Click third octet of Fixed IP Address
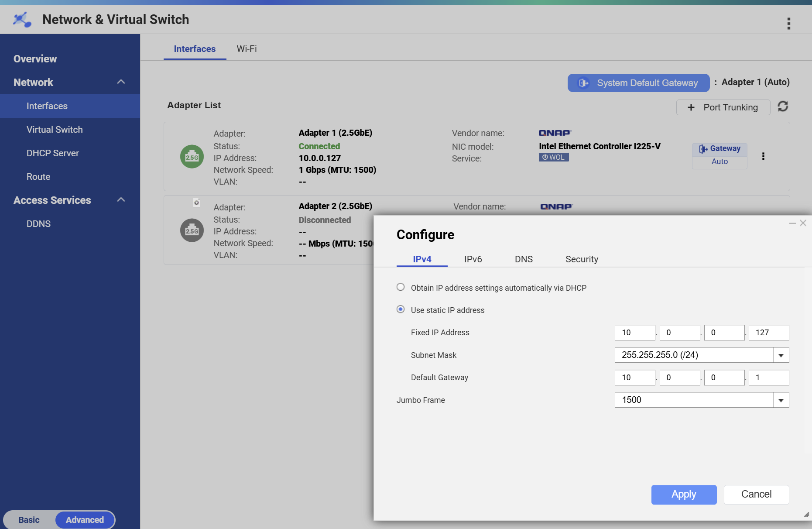Image resolution: width=812 pixels, height=529 pixels. [x=724, y=333]
